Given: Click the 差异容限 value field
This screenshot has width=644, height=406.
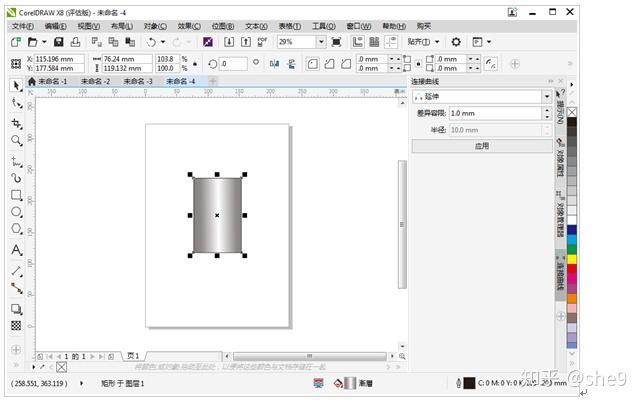Looking at the screenshot, I should click(494, 113).
